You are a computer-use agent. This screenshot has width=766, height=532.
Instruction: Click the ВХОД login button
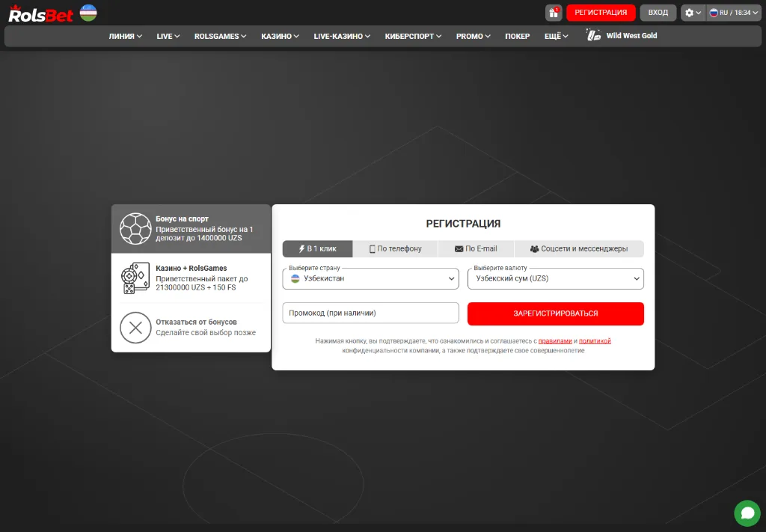(x=658, y=13)
